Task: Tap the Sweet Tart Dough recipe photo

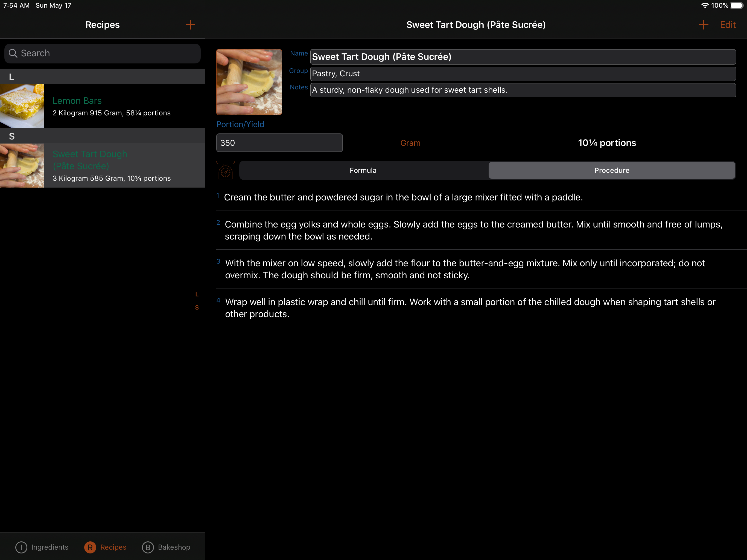Action: (x=249, y=82)
